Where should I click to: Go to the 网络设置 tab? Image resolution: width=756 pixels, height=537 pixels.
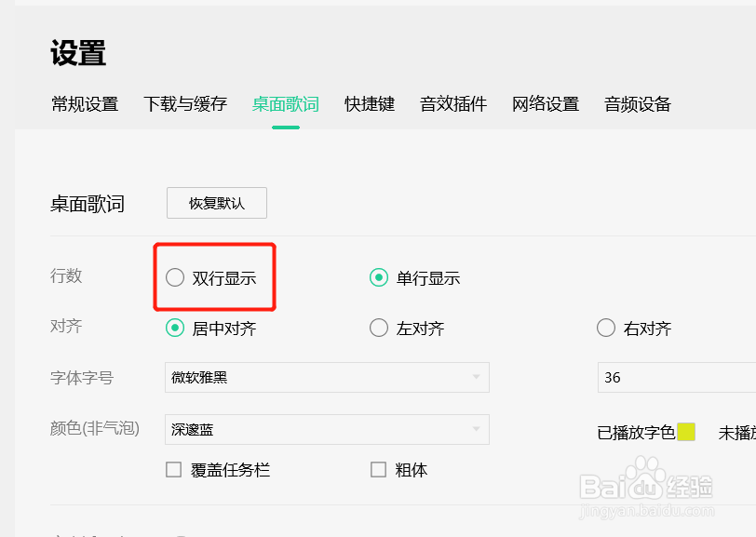pyautogui.click(x=546, y=104)
